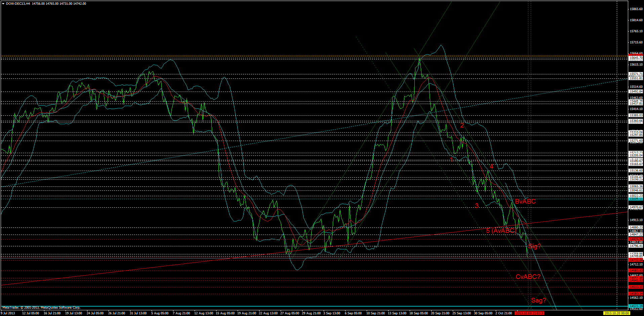Open the DOW-DEC13 symbol dropdown arrow
This screenshot has width=644, height=316.
(3, 4)
